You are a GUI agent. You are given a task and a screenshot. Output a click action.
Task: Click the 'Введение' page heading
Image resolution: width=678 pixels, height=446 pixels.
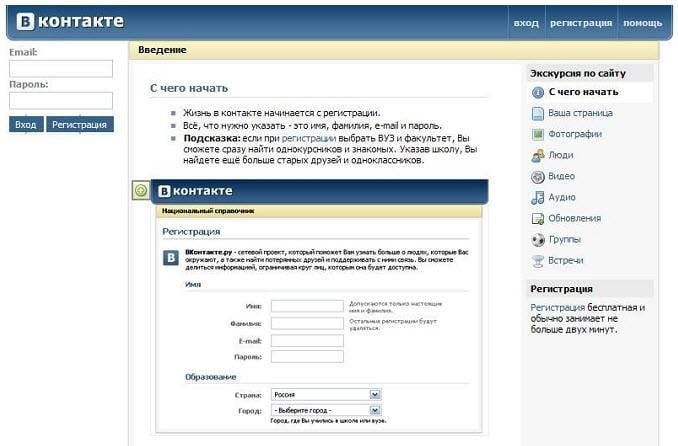pyautogui.click(x=162, y=50)
